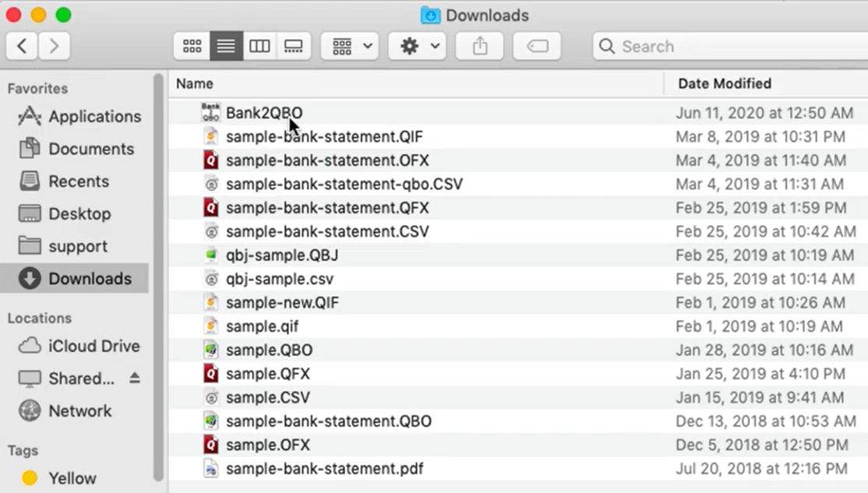Switch to column view
This screenshot has width=868, height=493.
(x=259, y=46)
